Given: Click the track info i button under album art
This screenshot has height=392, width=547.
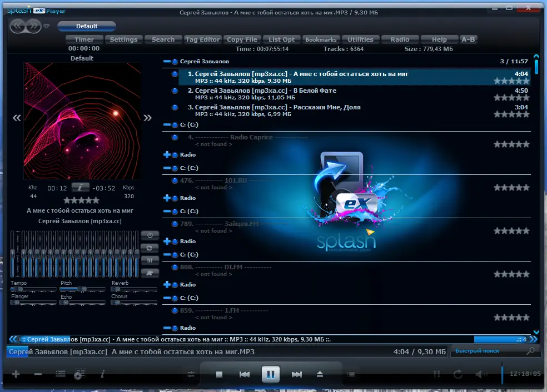Looking at the screenshot, I should 80,188.
